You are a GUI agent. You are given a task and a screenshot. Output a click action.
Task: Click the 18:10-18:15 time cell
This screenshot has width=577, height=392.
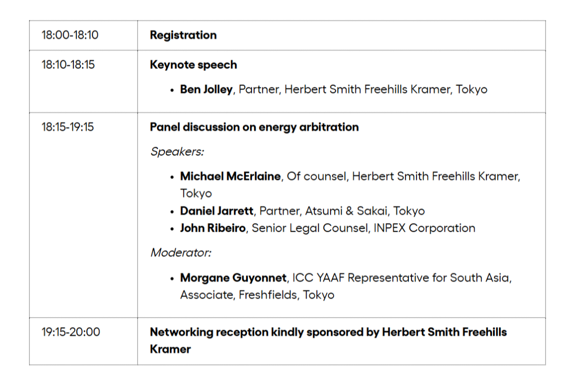[68, 65]
